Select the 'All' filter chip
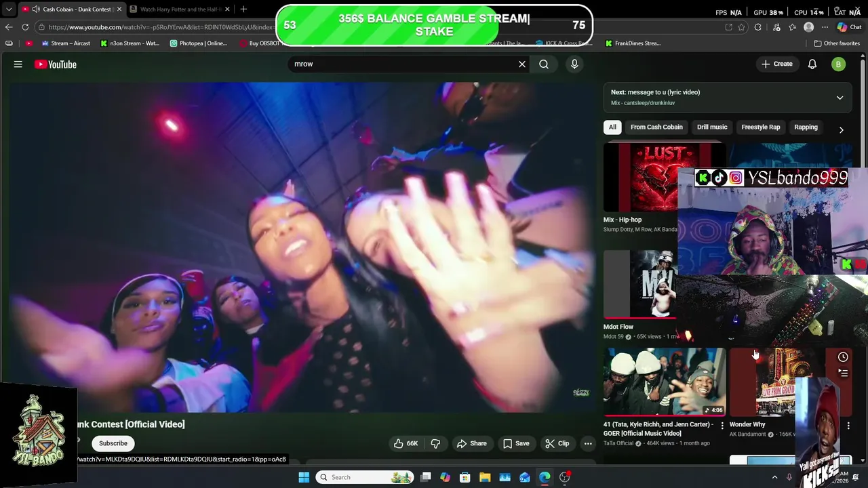This screenshot has width=868, height=488. (612, 127)
